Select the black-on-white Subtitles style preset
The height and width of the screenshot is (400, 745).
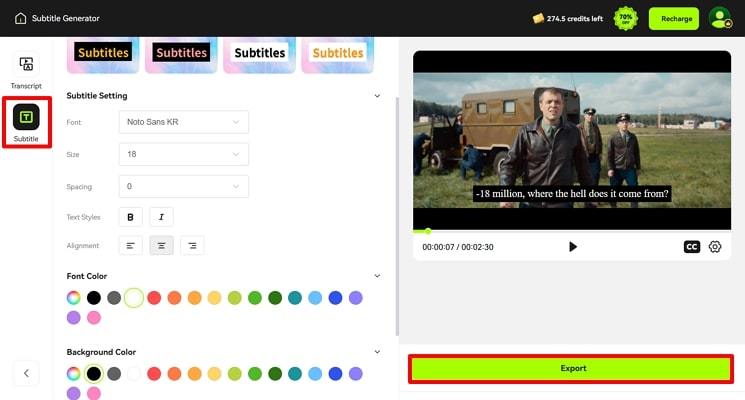259,53
